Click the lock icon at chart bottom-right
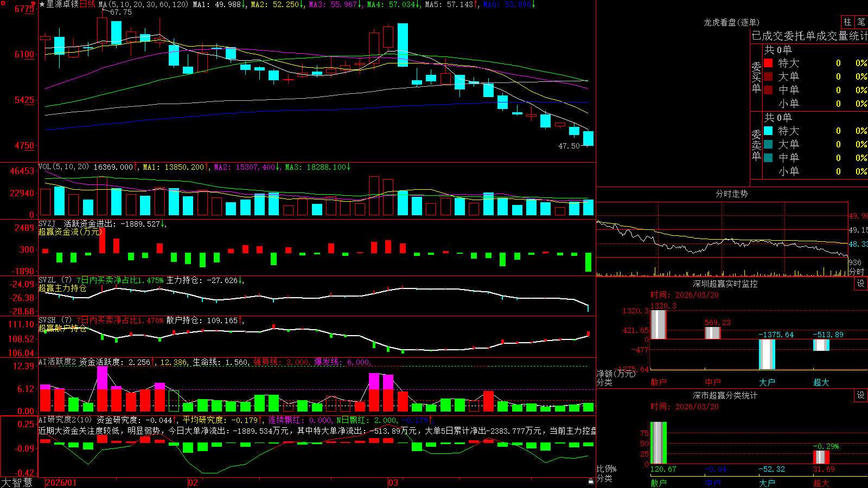This screenshot has width=868, height=488. [x=591, y=481]
